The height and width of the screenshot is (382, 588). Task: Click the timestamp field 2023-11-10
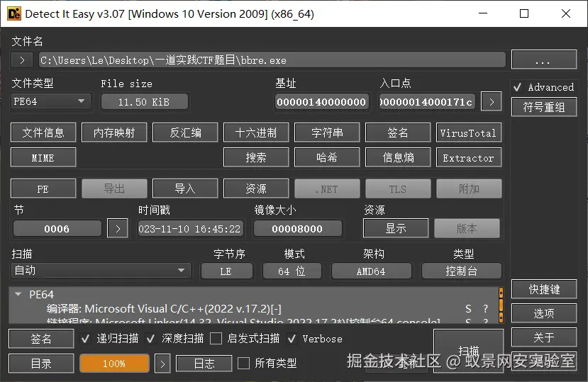pos(190,229)
